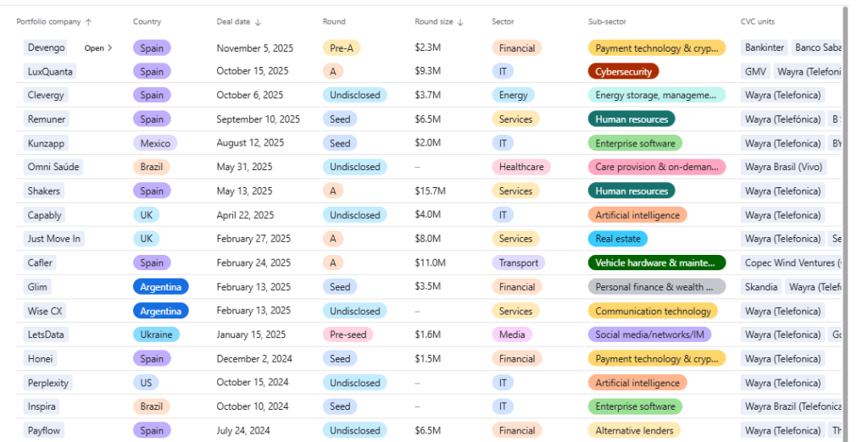Viewport: 868px width, 442px height.
Task: Open the Devengo record with Open chevron
Action: pos(98,48)
